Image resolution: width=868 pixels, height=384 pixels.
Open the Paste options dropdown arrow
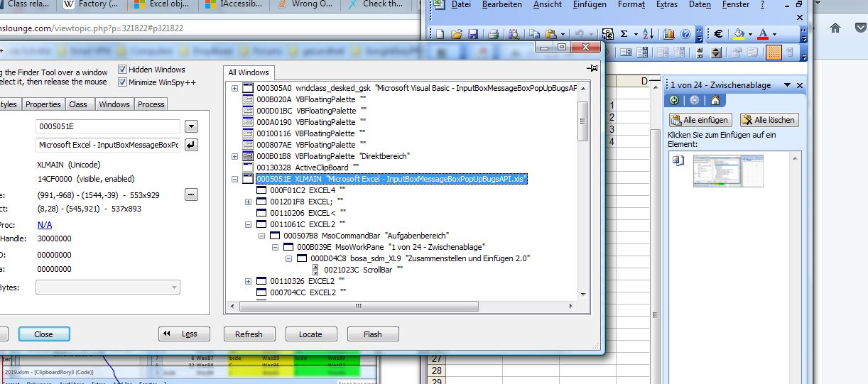tap(563, 34)
